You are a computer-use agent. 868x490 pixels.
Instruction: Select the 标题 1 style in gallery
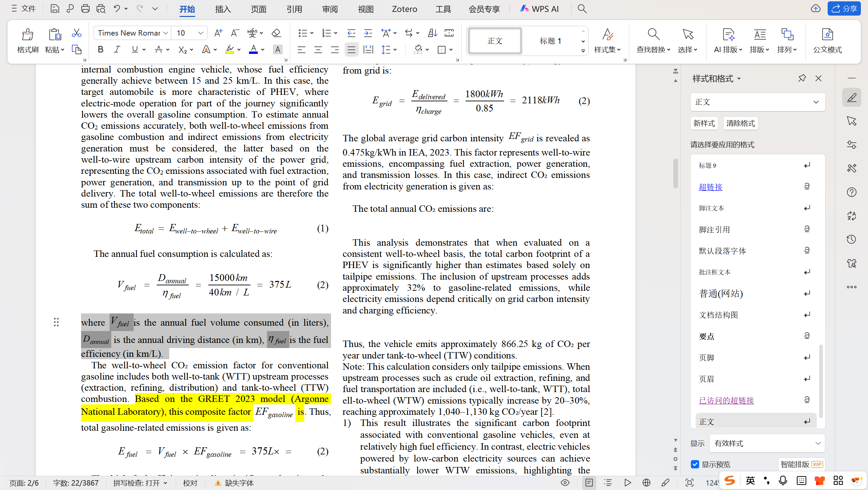click(x=550, y=41)
